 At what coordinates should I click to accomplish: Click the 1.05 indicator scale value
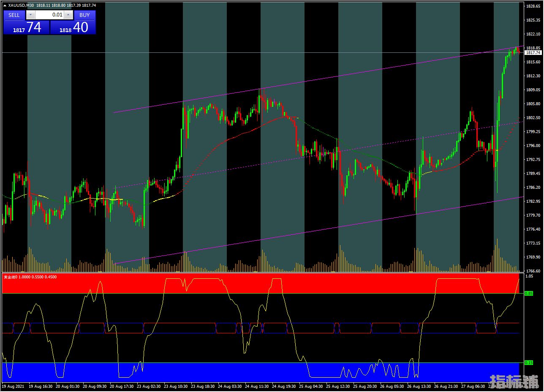coord(528,276)
